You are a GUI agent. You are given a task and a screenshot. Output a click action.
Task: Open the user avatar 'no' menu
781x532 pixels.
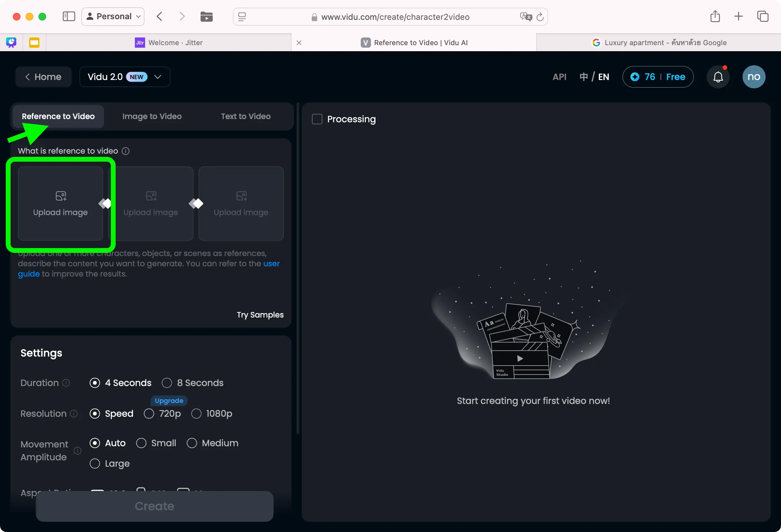point(753,77)
